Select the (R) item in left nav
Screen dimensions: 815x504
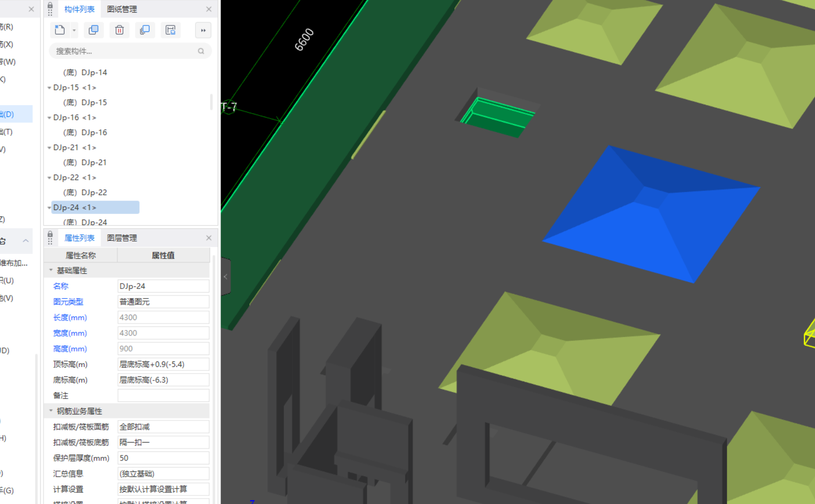pyautogui.click(x=6, y=27)
